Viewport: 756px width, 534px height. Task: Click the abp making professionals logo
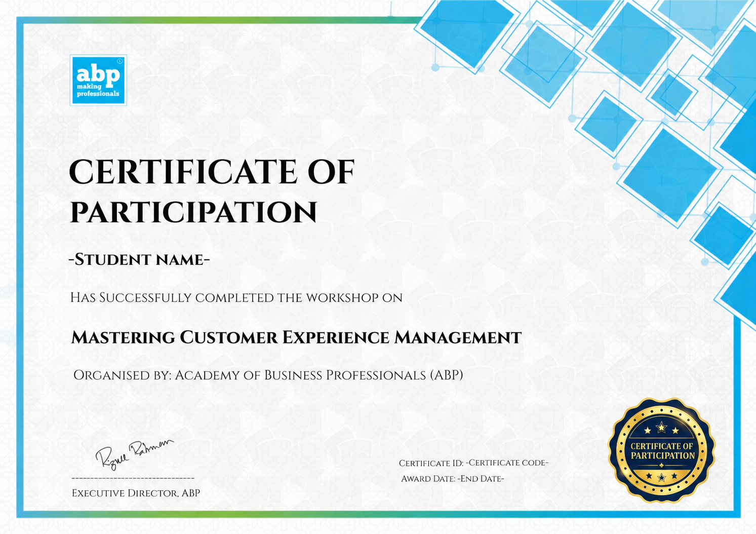[x=98, y=80]
